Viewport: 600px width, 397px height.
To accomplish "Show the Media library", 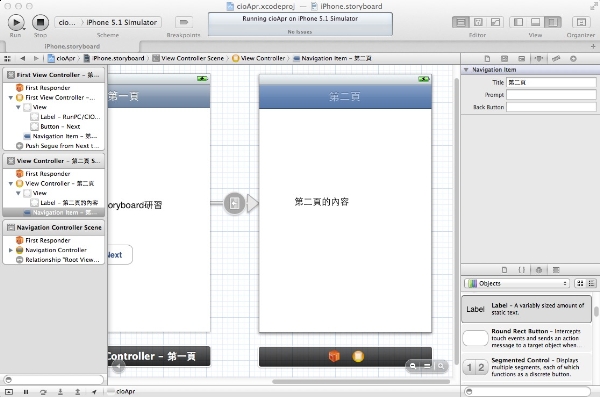I will click(x=556, y=270).
